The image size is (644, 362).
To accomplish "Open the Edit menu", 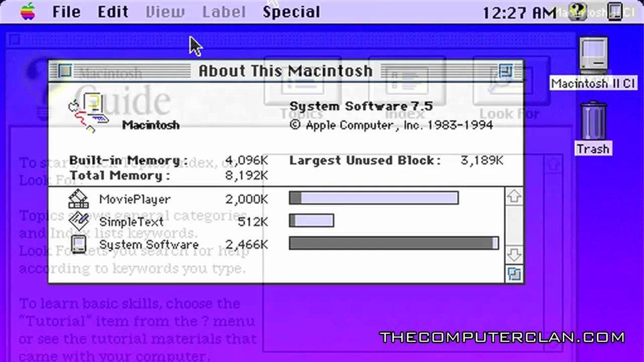I will click(113, 12).
